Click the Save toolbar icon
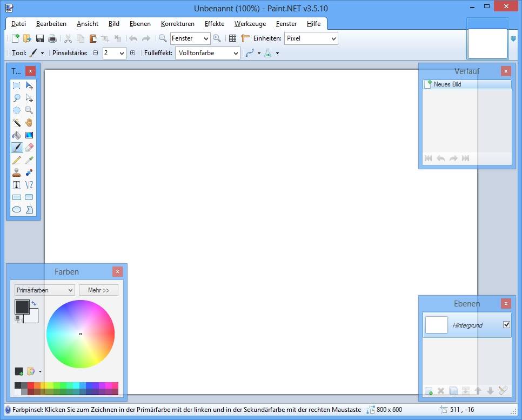The height and width of the screenshot is (420, 522). coord(40,38)
